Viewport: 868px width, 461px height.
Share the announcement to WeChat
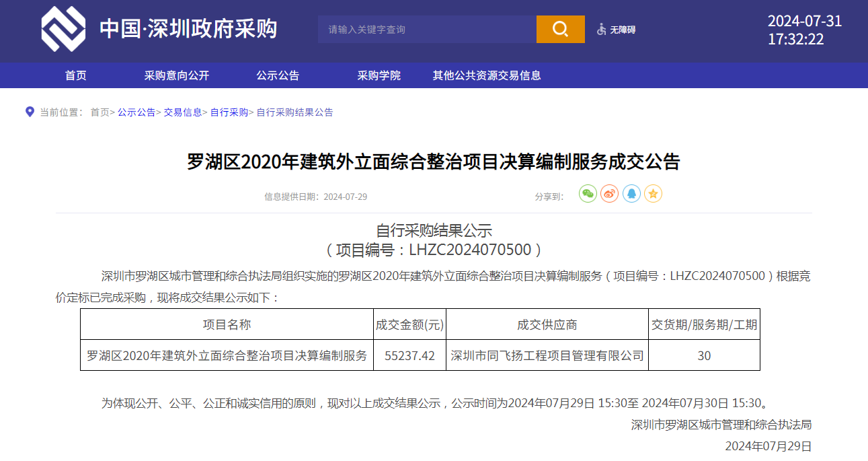tap(588, 194)
